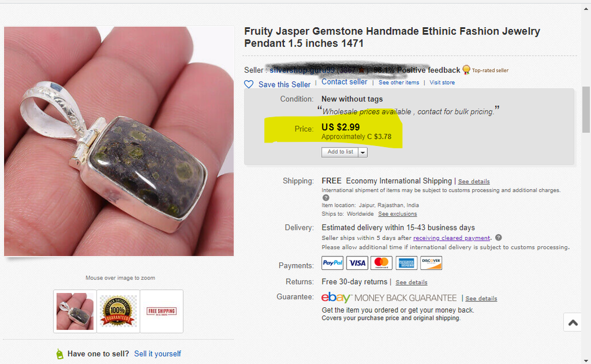Open the See exclusions shipping link

[398, 214]
